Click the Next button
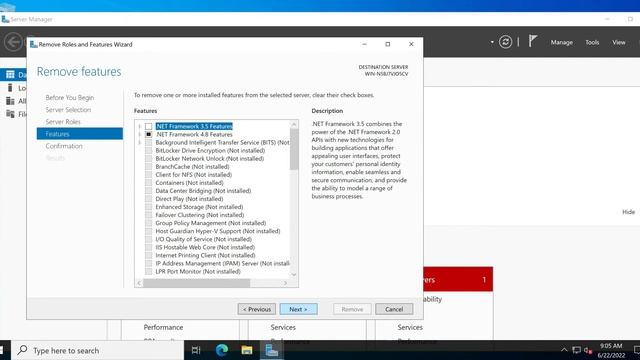This screenshot has height=360, width=640. pyautogui.click(x=298, y=309)
